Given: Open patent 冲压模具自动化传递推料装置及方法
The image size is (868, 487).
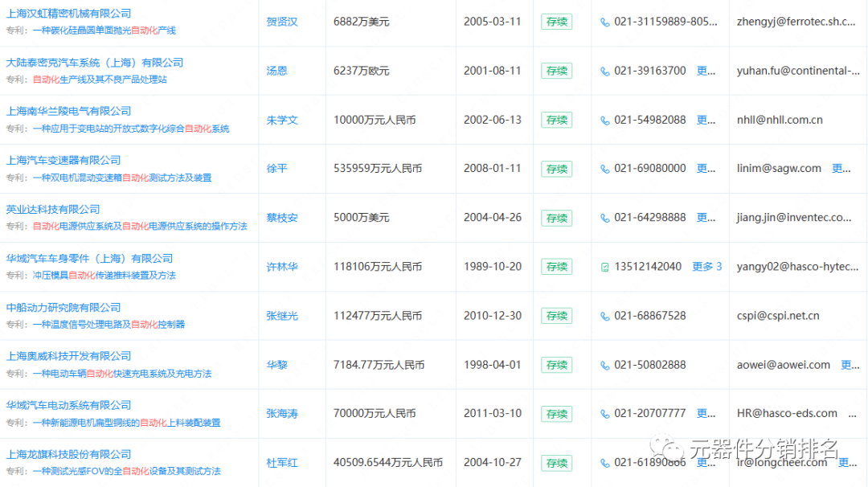Looking at the screenshot, I should [x=104, y=276].
